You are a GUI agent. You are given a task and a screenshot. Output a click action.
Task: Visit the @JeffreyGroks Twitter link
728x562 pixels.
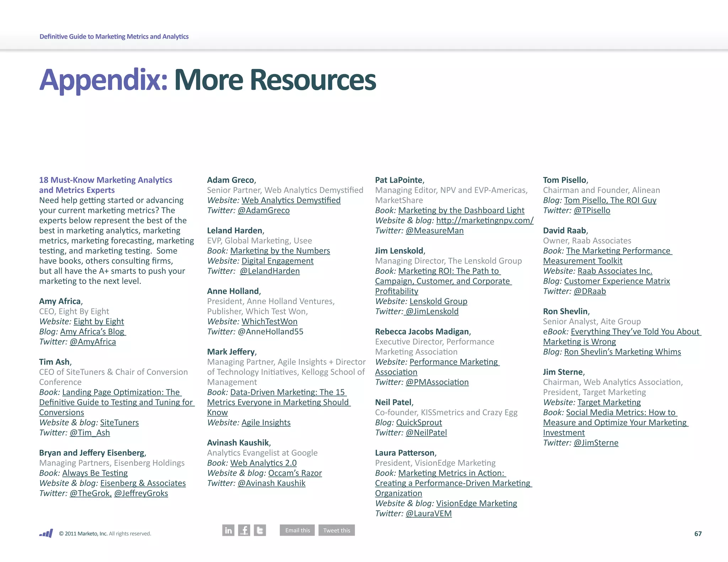pyautogui.click(x=141, y=493)
